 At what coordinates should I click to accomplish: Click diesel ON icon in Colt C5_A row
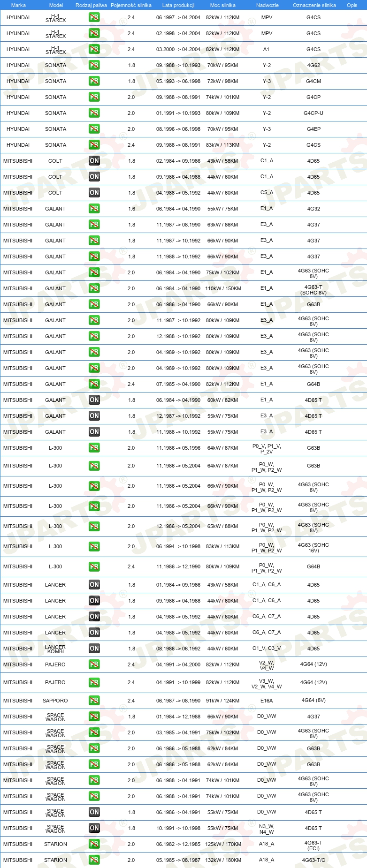coord(94,193)
